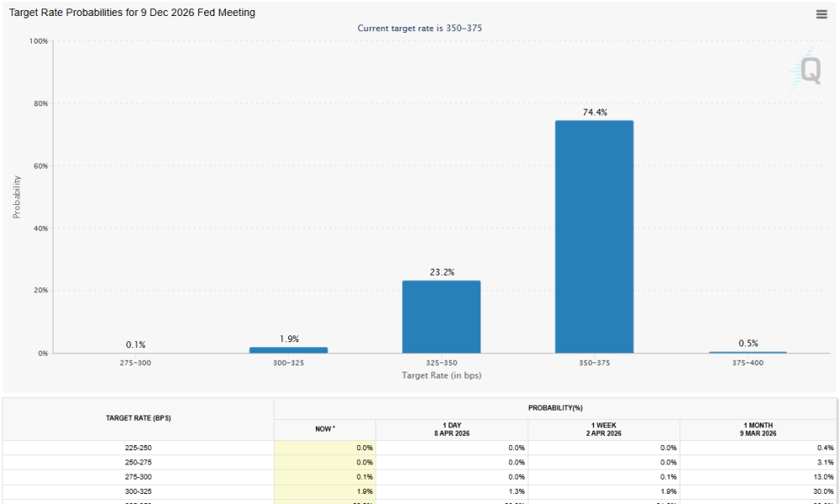Click the Q watermark logo on chart
The height and width of the screenshot is (504, 840).
[x=808, y=71]
